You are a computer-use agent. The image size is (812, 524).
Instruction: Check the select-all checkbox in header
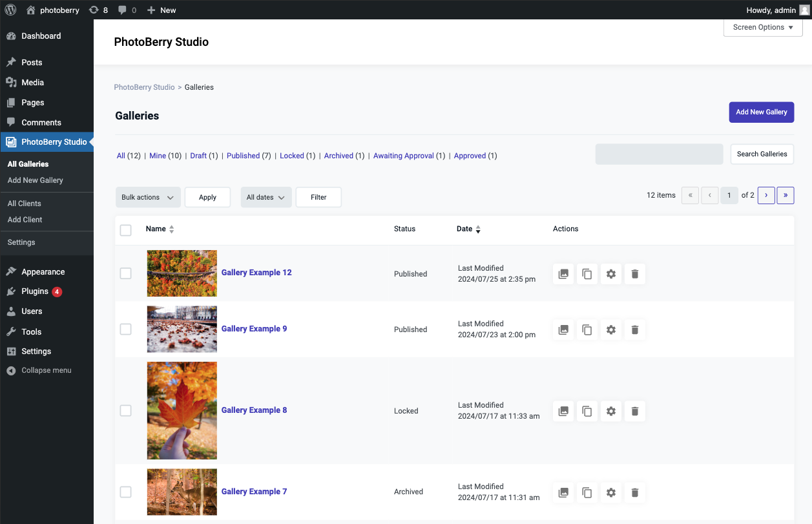tap(126, 230)
